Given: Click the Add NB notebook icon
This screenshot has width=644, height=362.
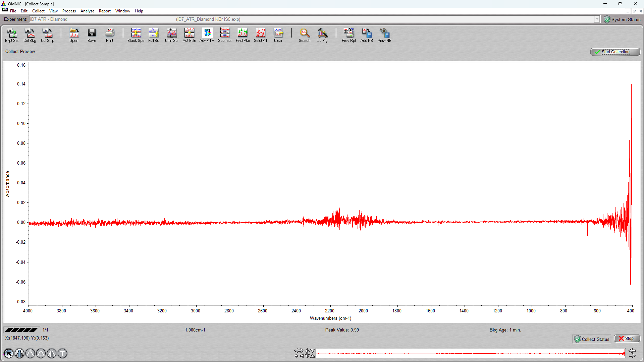Looking at the screenshot, I should (x=367, y=35).
